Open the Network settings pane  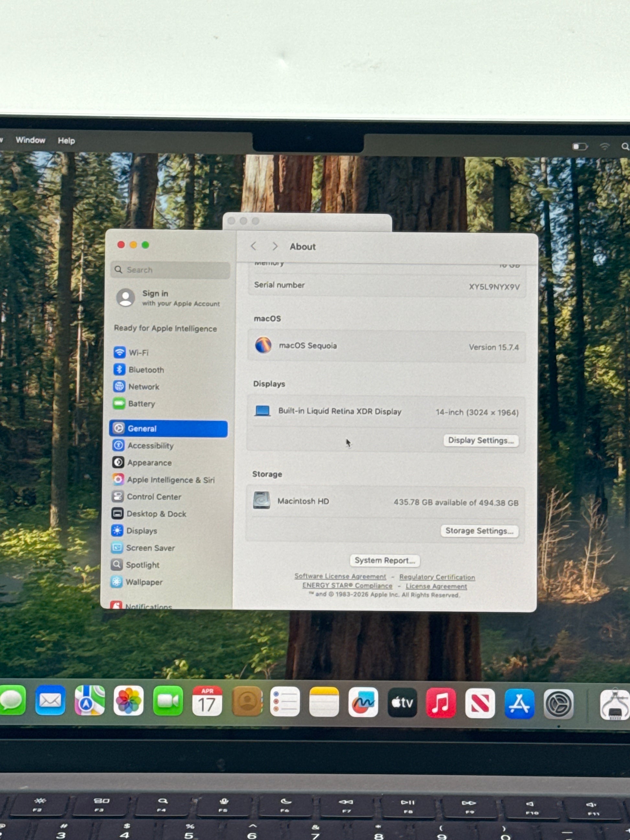(x=143, y=386)
